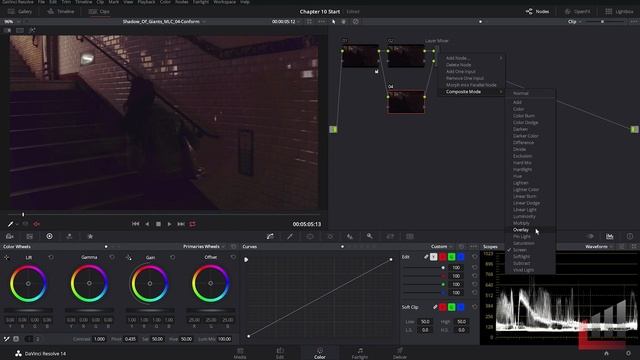The height and width of the screenshot is (360, 640).
Task: Open the viewer zoom percentage dropdown
Action: click(11, 22)
